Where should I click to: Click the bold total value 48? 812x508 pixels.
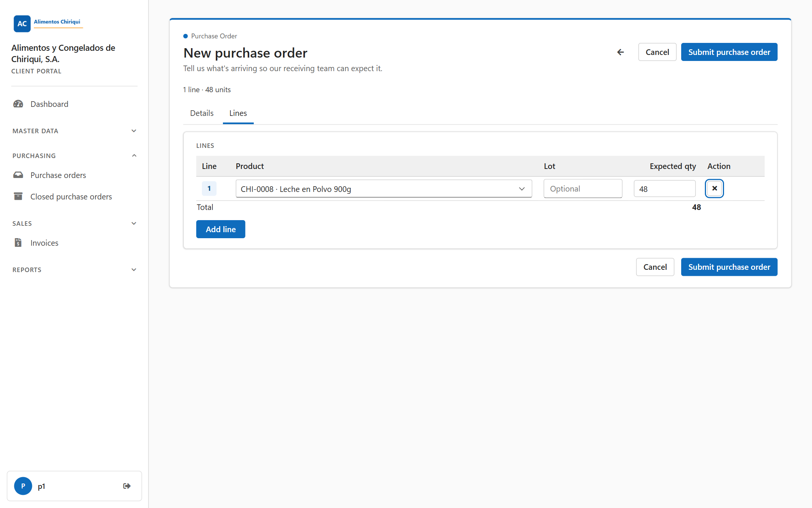[696, 207]
